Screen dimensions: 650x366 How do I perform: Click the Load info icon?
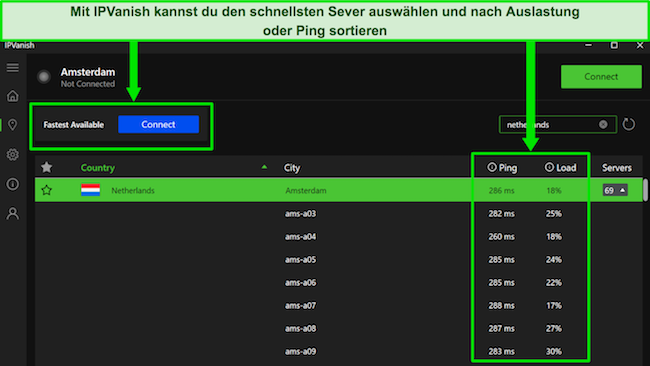click(549, 167)
